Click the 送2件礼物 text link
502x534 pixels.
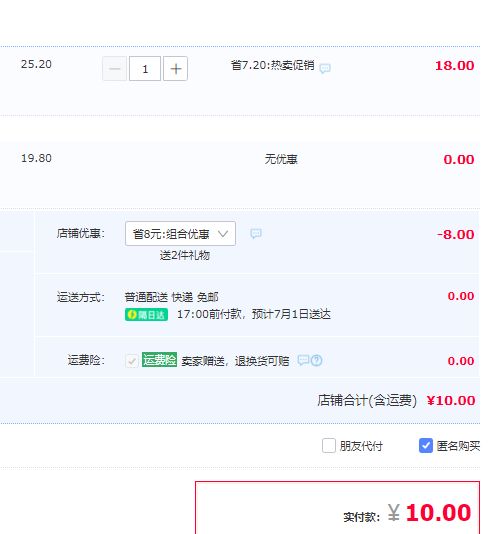click(x=185, y=255)
